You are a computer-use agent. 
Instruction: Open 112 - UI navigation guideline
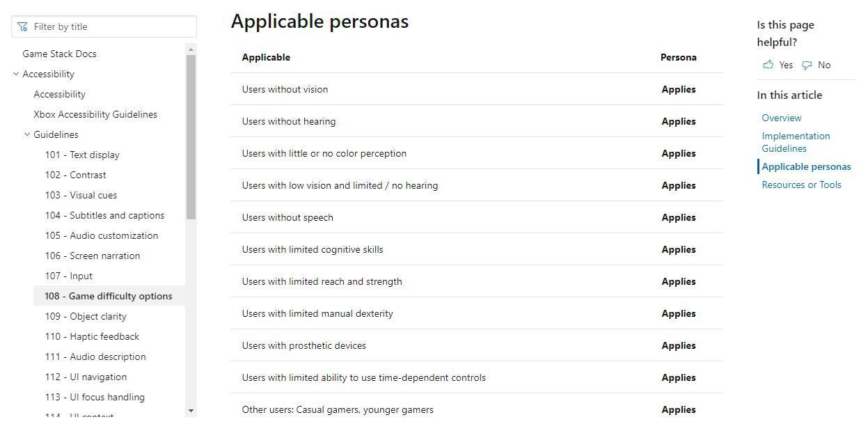86,377
